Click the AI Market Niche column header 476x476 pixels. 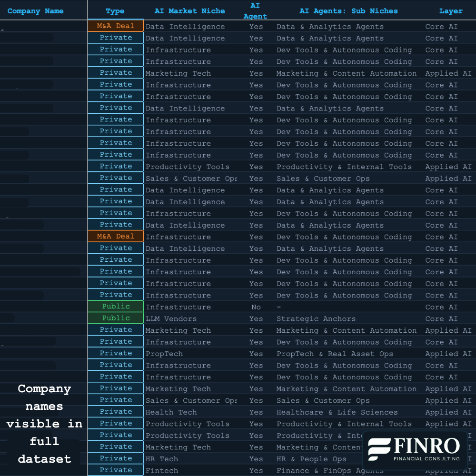click(x=189, y=10)
